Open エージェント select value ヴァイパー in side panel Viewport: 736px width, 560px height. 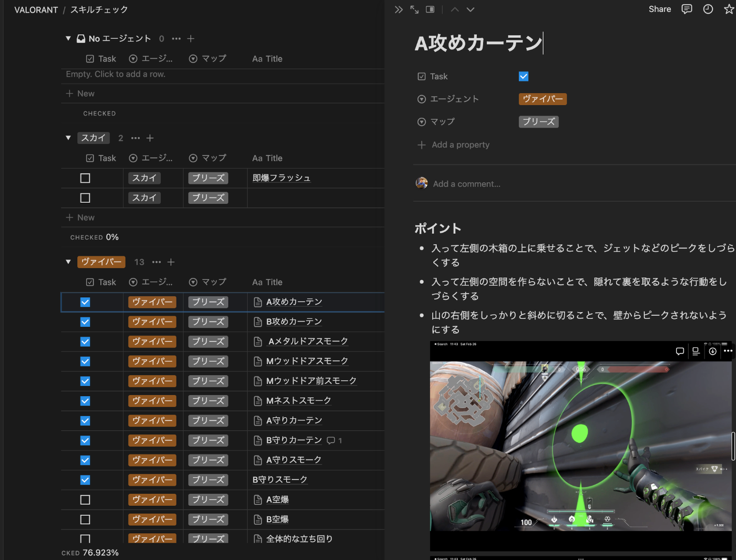pos(543,99)
